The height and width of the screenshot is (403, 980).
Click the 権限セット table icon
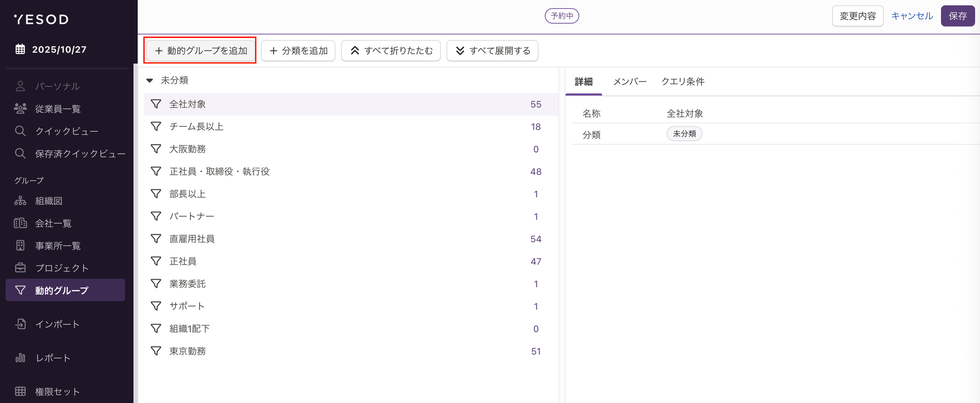[x=20, y=391]
